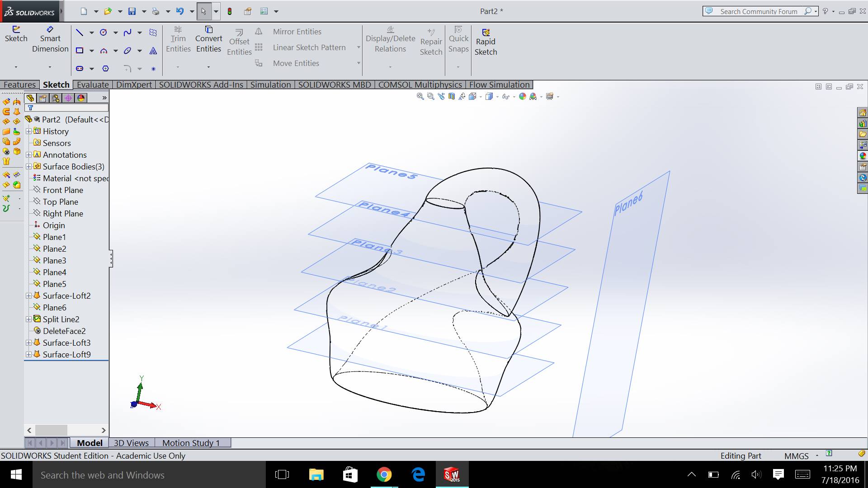
Task: Open the Line tool dropdown arrow
Action: tap(91, 32)
